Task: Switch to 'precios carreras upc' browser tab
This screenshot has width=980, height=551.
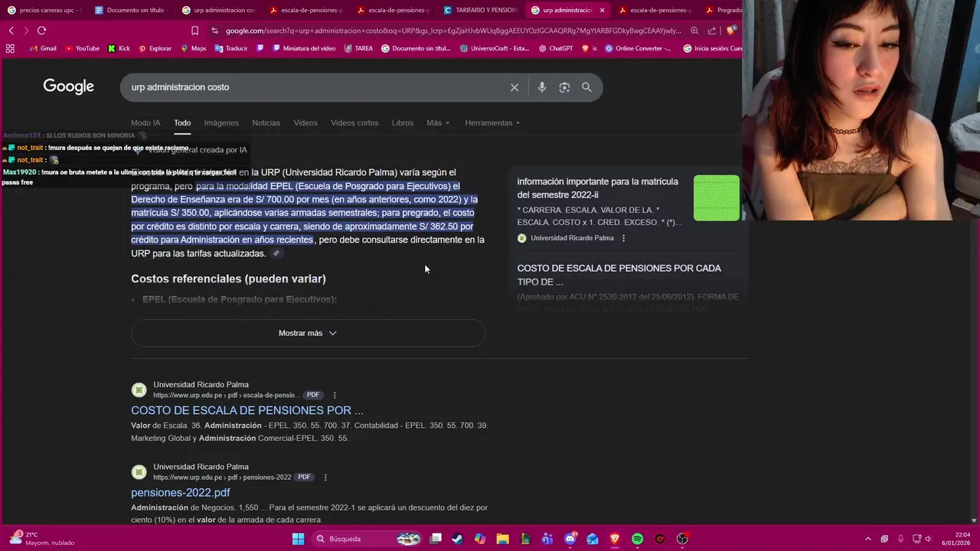Action: pyautogui.click(x=44, y=10)
